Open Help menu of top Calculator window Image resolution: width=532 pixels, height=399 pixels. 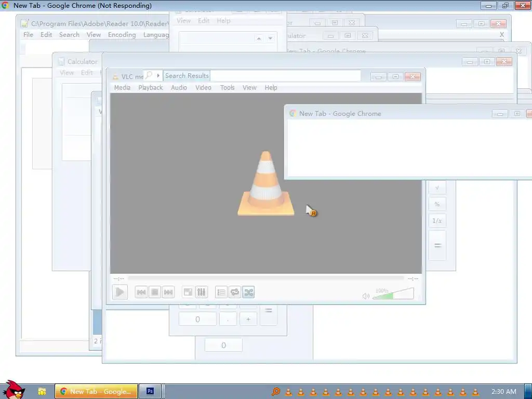(x=223, y=21)
